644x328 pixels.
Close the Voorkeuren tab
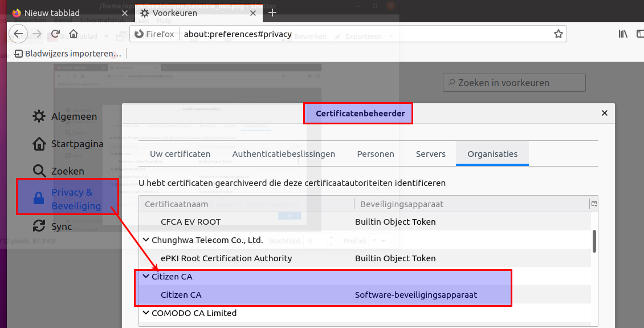253,13
